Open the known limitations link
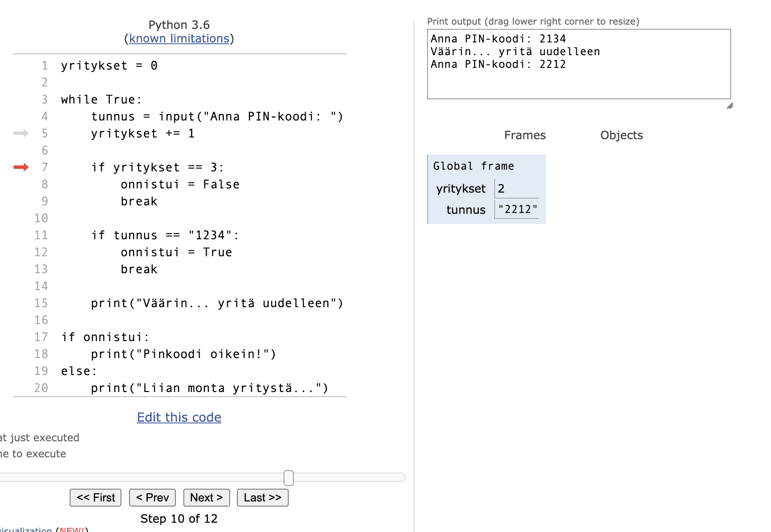This screenshot has height=532, width=771. pyautogui.click(x=179, y=39)
